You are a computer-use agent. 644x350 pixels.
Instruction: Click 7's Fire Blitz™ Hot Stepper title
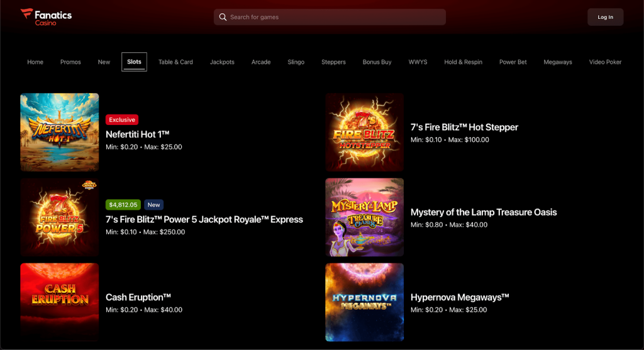465,127
